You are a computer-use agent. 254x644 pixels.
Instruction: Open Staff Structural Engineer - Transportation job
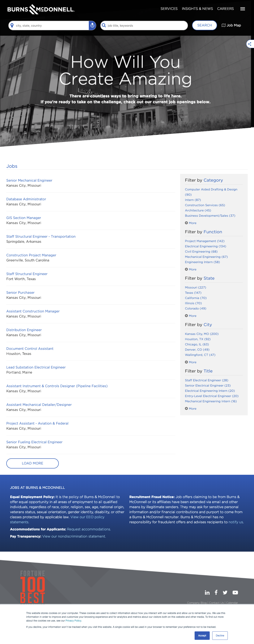click(41, 236)
